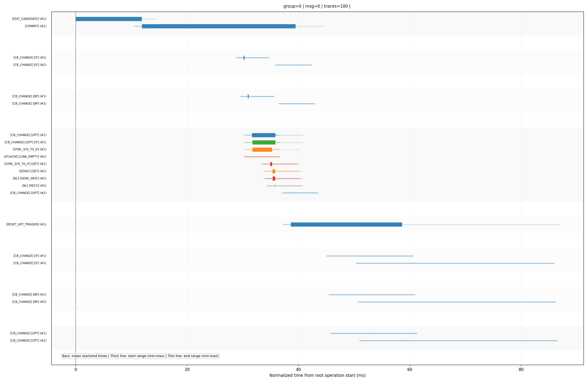Viewport: 588px width, 382px height.
Task: Click the x-axis tick label 60
Action: click(x=410, y=370)
